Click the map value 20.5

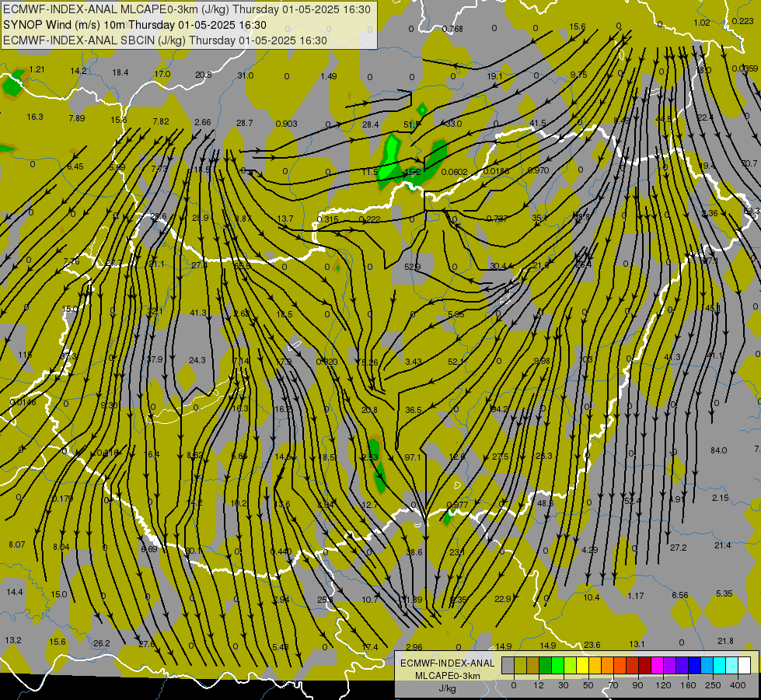(x=204, y=75)
